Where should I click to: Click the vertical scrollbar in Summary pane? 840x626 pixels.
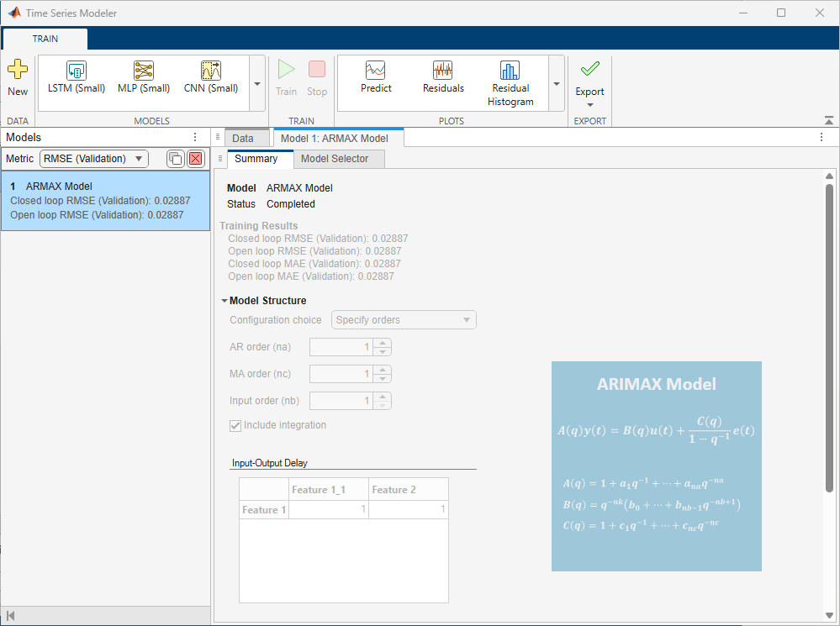point(829,339)
